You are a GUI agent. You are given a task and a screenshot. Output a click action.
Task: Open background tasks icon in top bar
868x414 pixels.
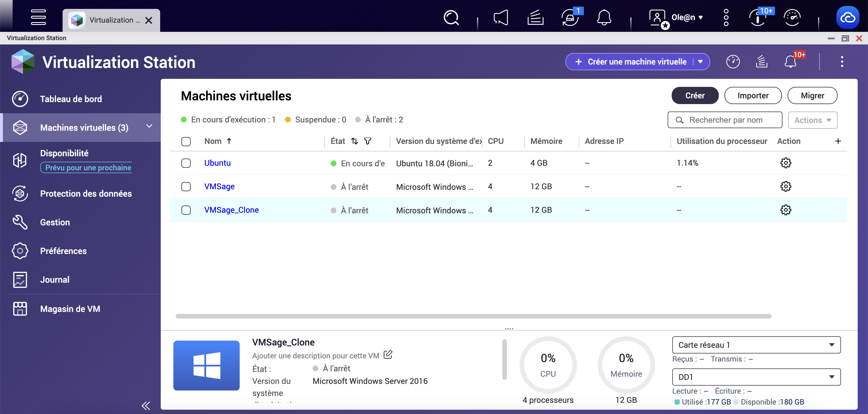tap(535, 17)
